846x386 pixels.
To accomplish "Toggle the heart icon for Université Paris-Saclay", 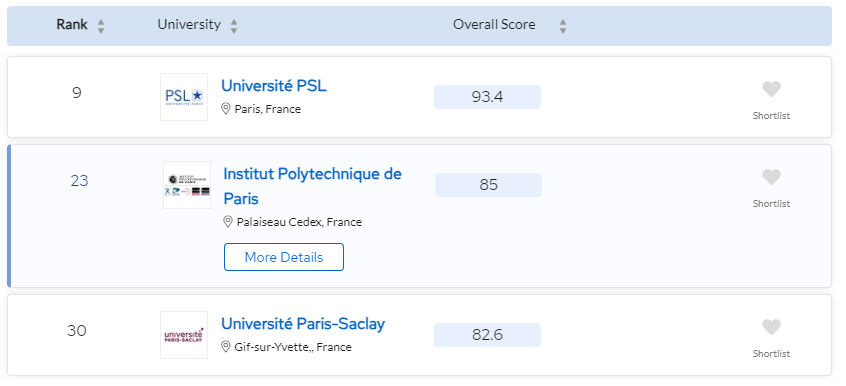I will click(771, 328).
